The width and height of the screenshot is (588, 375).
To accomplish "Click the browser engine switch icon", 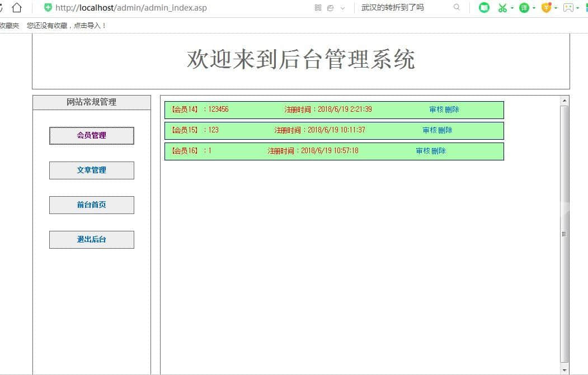I will 331,8.
